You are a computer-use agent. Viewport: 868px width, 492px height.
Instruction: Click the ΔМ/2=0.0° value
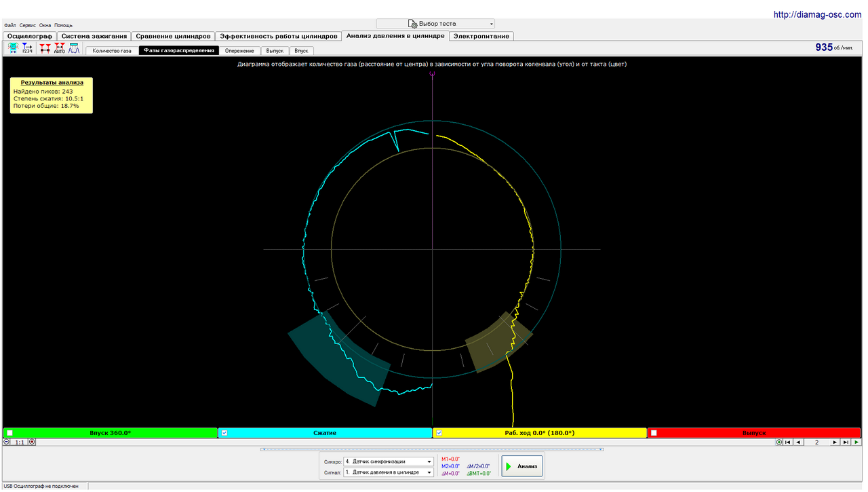point(479,466)
